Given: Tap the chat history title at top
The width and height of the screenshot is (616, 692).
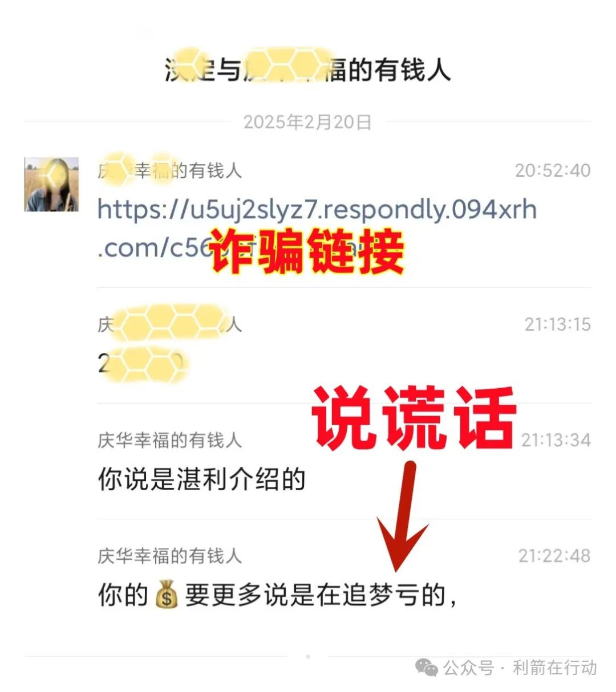Looking at the screenshot, I should (x=307, y=70).
